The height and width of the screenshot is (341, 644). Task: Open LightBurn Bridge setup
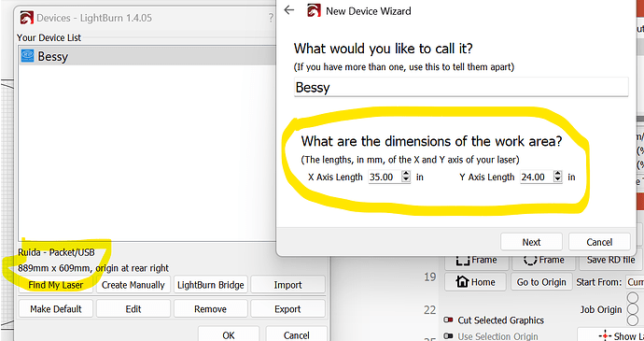pos(211,285)
